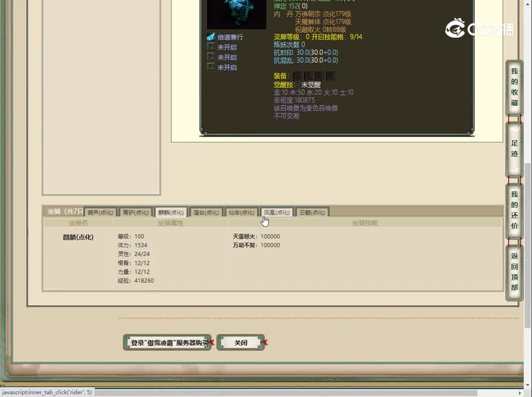Click the 该召唤兽为变色召唤兽 note
The width and height of the screenshot is (532, 397).
(x=305, y=108)
